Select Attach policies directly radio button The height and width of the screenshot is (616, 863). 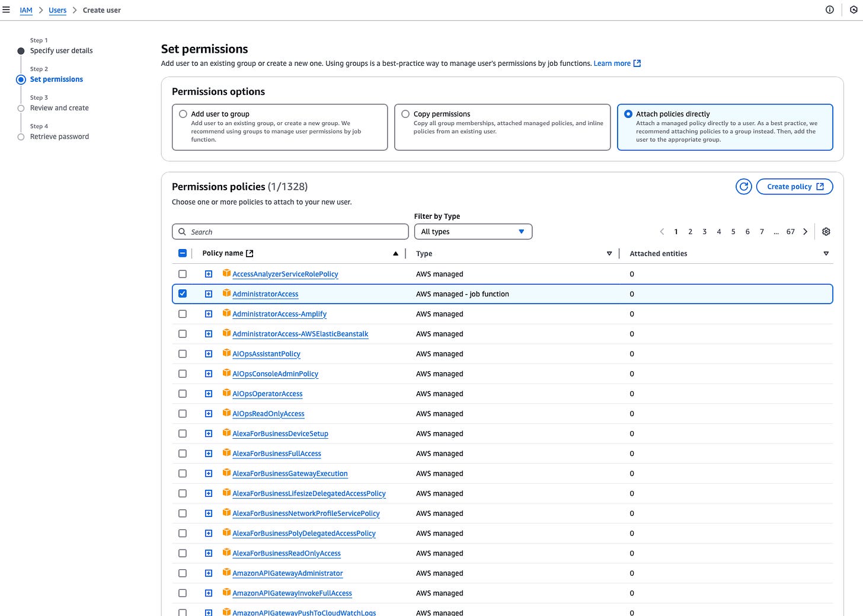tap(628, 114)
